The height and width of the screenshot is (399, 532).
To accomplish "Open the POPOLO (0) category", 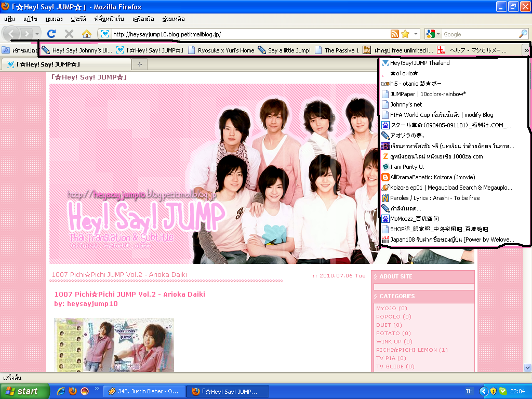I will point(394,316).
